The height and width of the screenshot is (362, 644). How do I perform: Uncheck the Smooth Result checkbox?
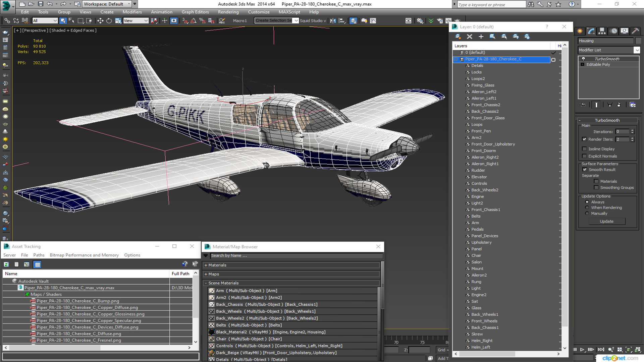coord(585,170)
